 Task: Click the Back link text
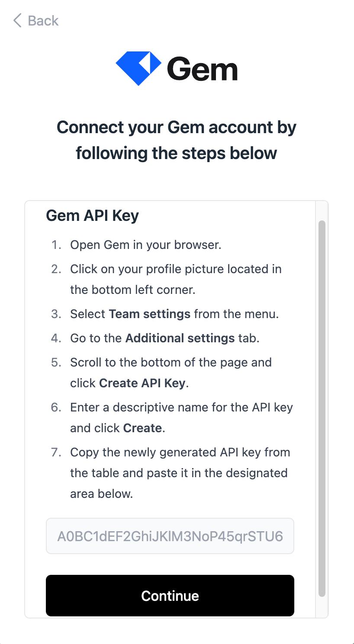tap(43, 20)
